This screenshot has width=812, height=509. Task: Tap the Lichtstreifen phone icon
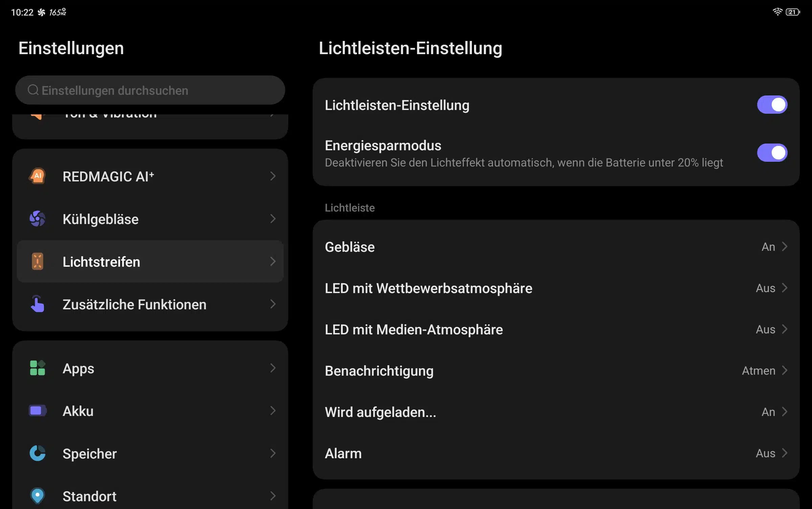38,261
